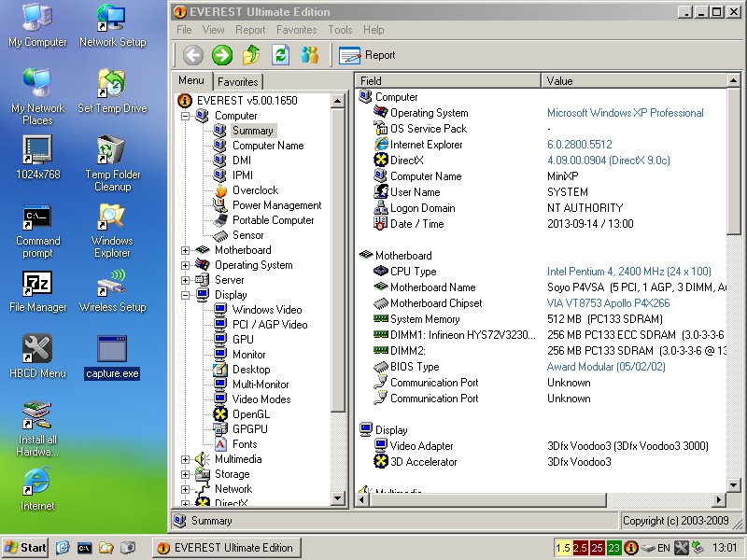Image resolution: width=747 pixels, height=560 pixels.
Task: Open Power Management icon in tree
Action: (x=220, y=205)
